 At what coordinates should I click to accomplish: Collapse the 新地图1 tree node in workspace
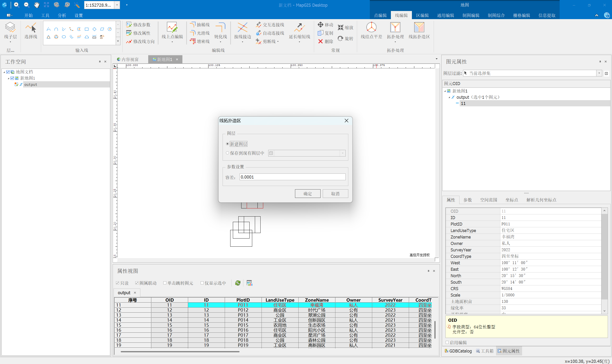[x=8, y=78]
